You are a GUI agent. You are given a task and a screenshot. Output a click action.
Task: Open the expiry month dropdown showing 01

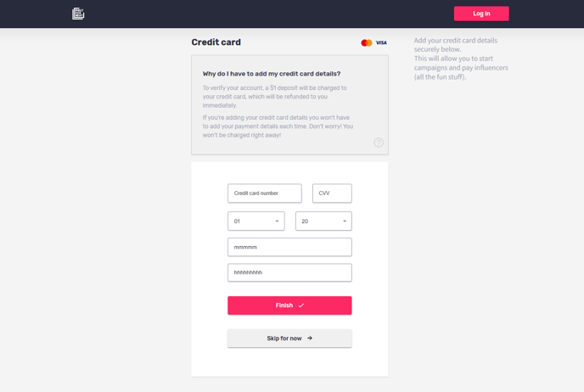pos(255,221)
